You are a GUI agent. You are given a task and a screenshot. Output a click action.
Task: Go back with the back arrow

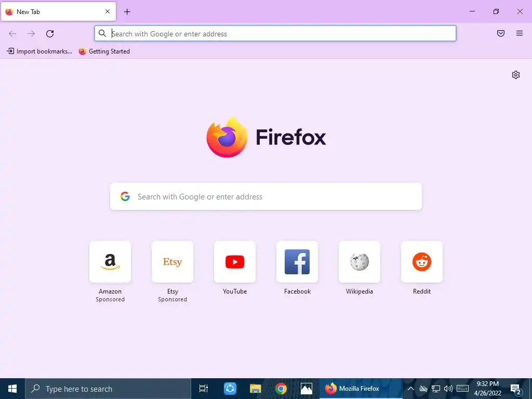(12, 33)
